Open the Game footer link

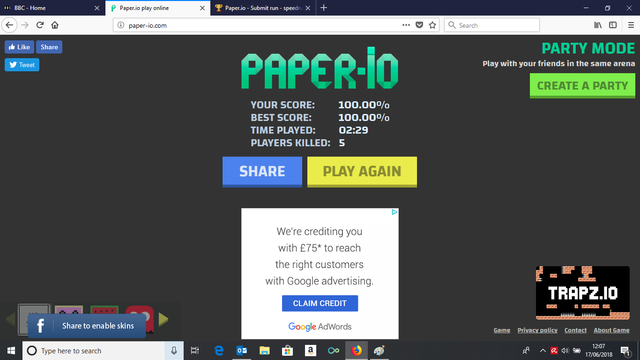(x=502, y=330)
